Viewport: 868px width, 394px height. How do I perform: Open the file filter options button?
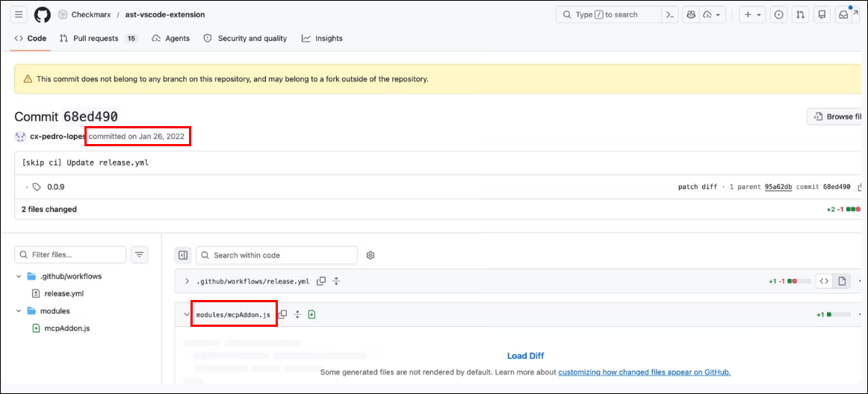coord(140,254)
